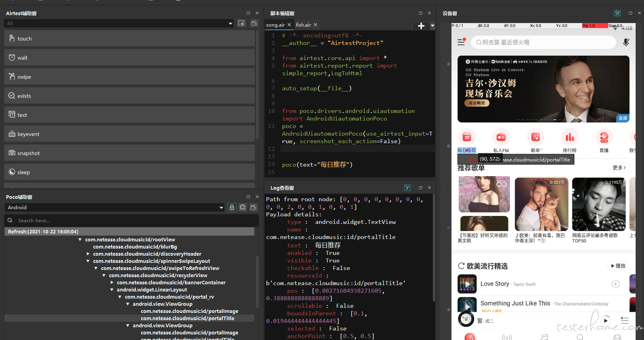
Task: Close the song.air tab
Action: click(x=289, y=25)
